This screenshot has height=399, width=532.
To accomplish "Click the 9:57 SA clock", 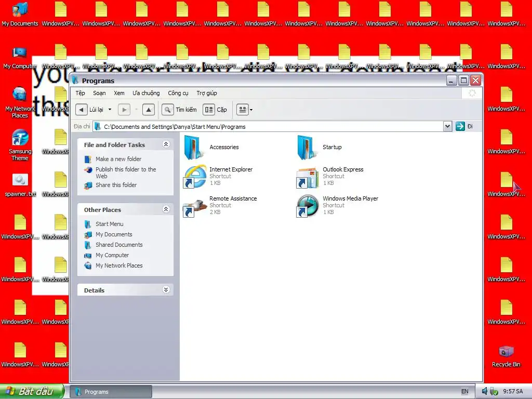I will pyautogui.click(x=513, y=392).
